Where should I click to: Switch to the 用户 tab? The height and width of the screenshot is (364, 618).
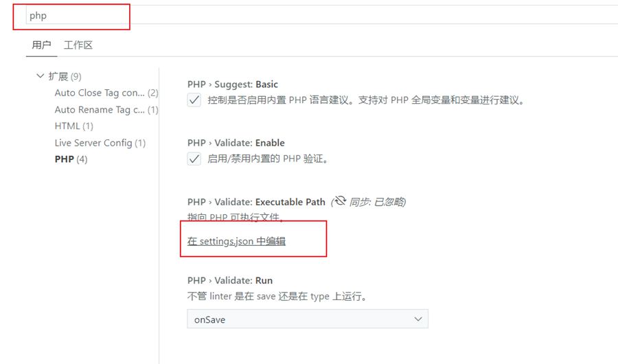(x=41, y=45)
